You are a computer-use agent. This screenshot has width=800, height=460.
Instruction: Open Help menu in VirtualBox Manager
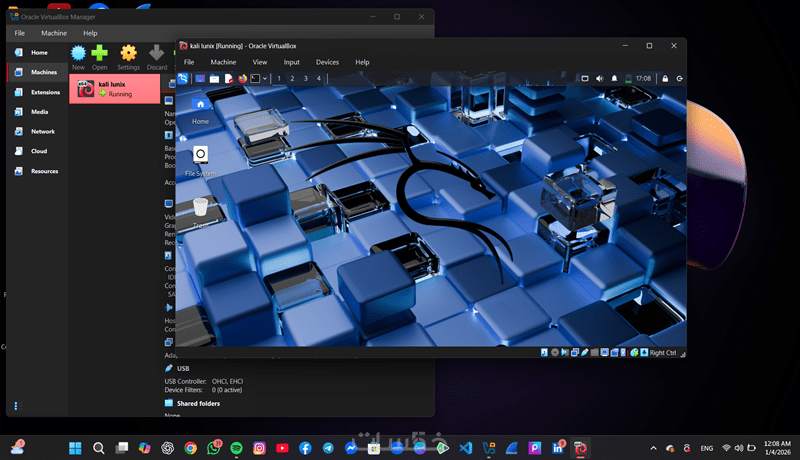coord(90,33)
